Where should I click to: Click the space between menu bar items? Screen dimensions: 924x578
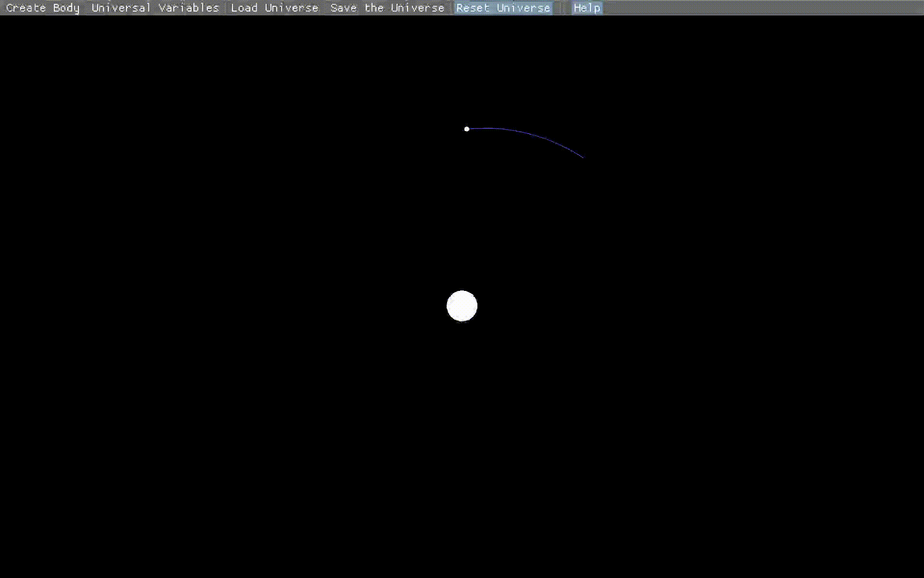[563, 8]
